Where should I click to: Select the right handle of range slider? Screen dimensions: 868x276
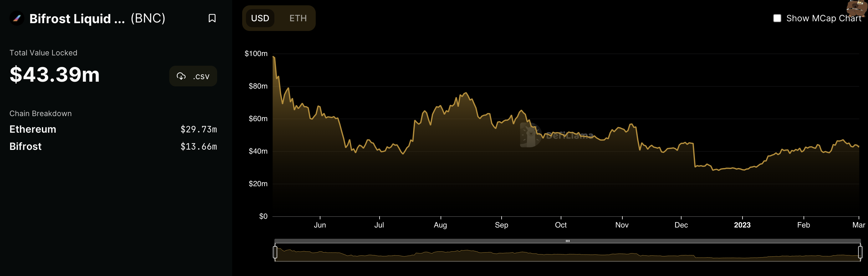coord(860,252)
